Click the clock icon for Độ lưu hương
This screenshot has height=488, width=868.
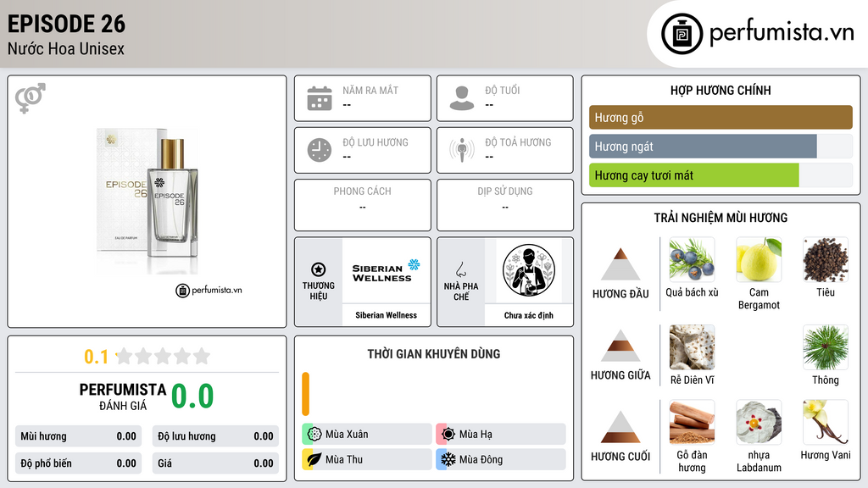[320, 150]
